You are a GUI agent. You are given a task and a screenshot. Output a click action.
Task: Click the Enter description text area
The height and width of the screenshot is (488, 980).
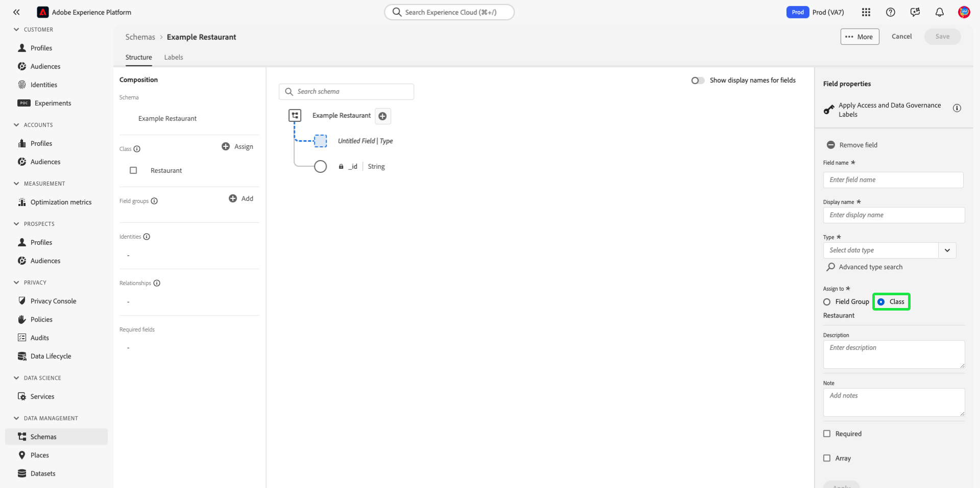[x=894, y=354]
